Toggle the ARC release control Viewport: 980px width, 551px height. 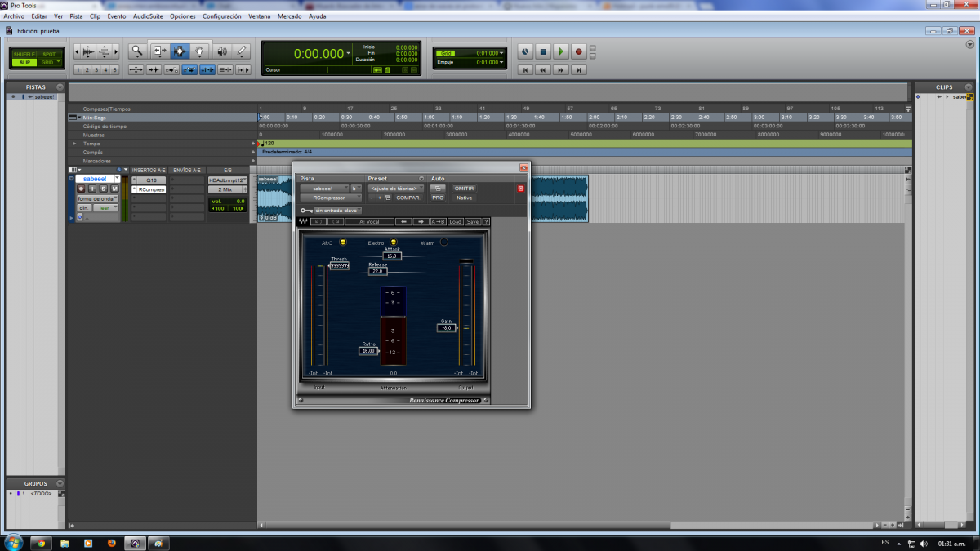pyautogui.click(x=343, y=242)
